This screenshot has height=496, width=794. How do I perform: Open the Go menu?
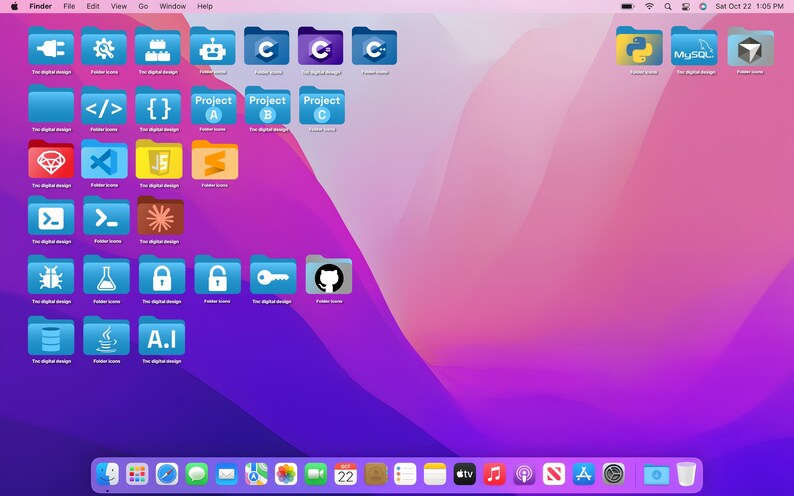pos(143,6)
